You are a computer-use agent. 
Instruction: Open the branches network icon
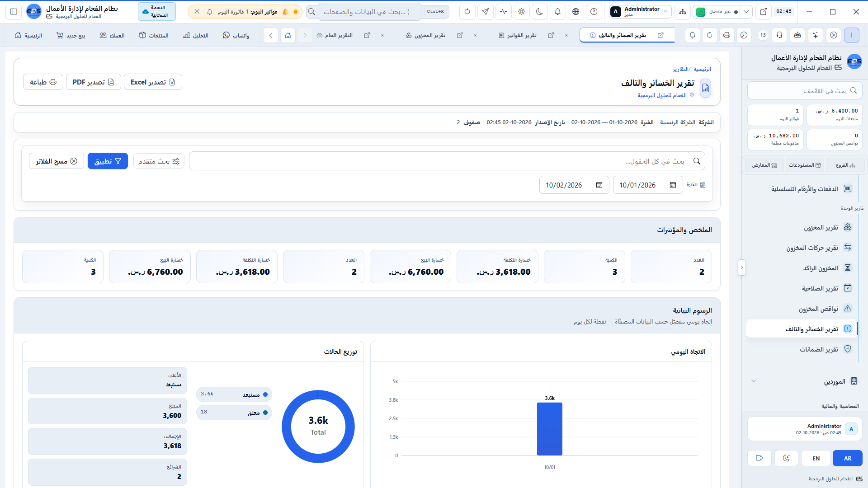pos(683,12)
